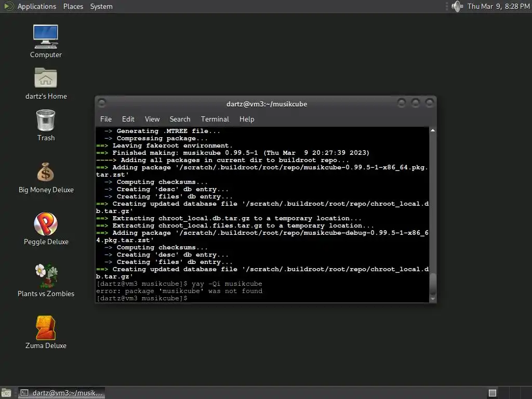Click the terminal title dartz@vm3:~/musikcube
The width and height of the screenshot is (532, 399).
pyautogui.click(x=267, y=104)
